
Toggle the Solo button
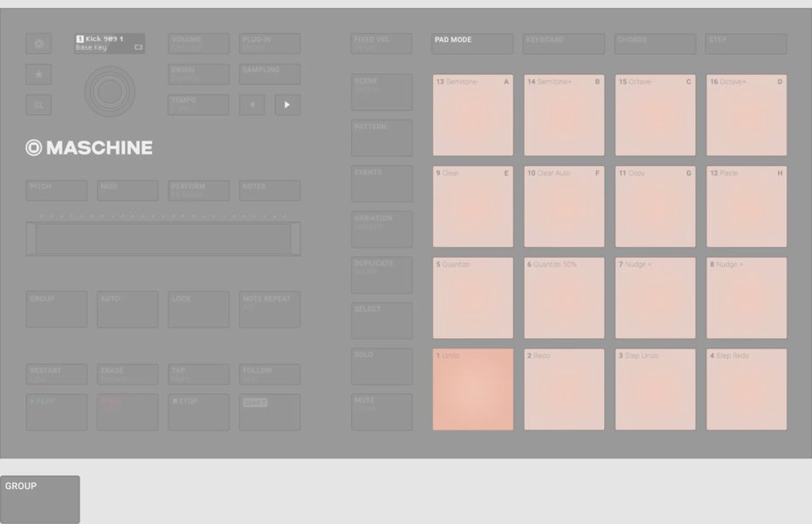point(382,366)
